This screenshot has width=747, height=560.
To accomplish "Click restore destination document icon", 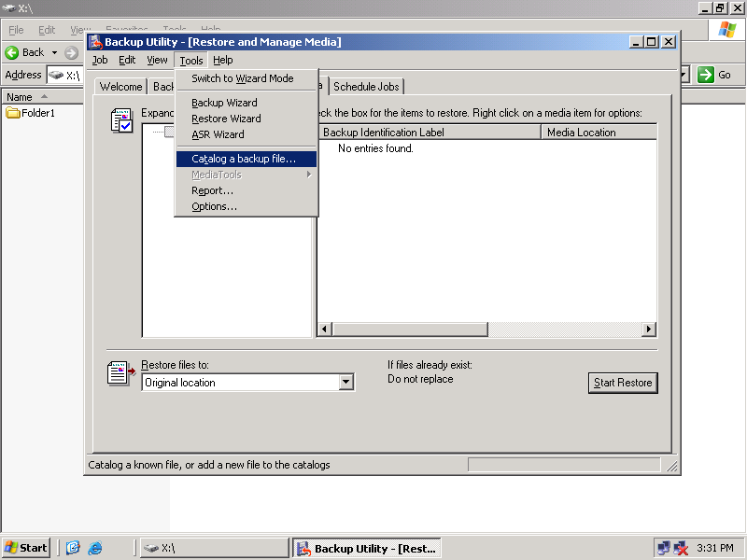I will [x=121, y=372].
